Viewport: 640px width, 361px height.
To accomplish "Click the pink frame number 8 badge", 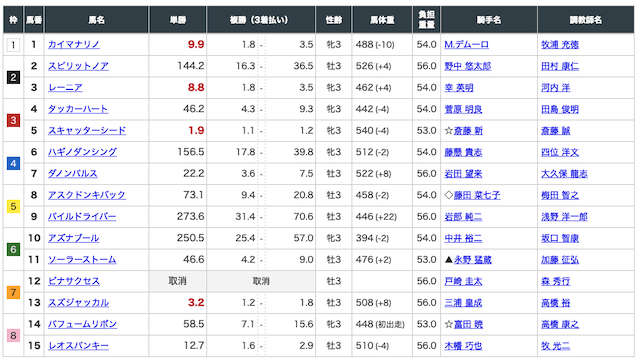I will [x=13, y=335].
